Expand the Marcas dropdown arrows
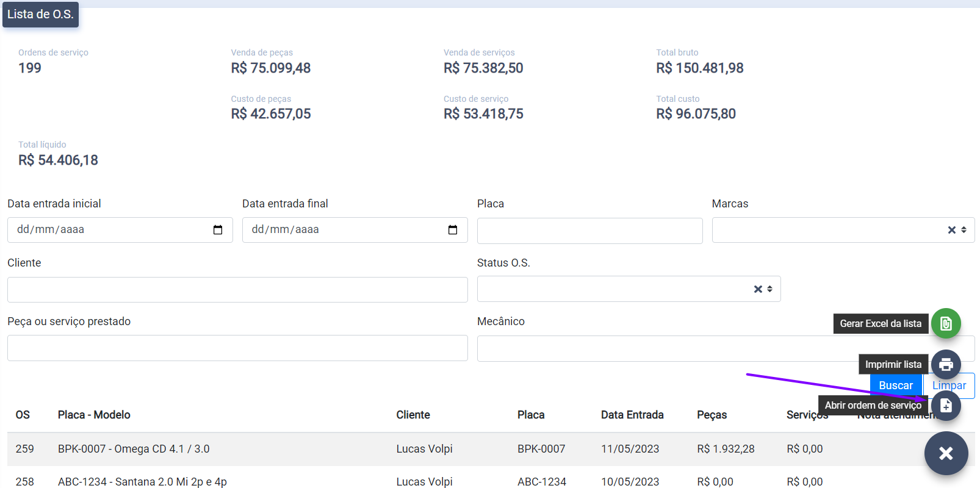The height and width of the screenshot is (488, 980). click(964, 230)
